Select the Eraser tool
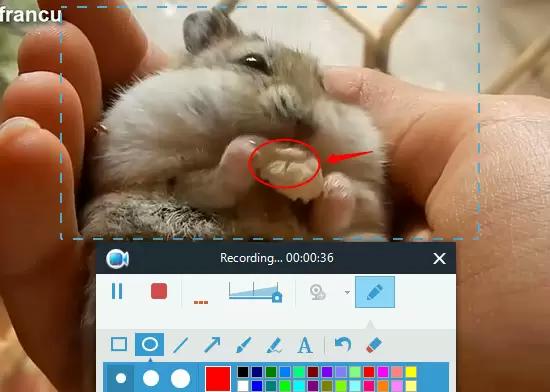 coord(374,345)
